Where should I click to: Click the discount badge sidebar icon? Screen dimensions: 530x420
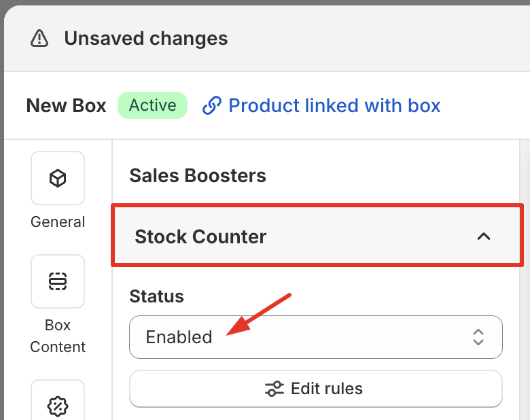point(58,406)
